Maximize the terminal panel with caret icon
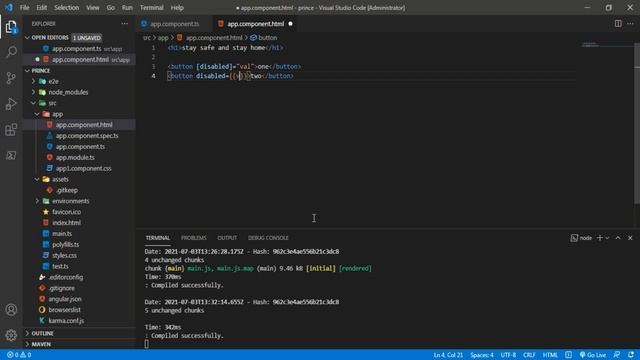The width and height of the screenshot is (640, 360). pyautogui.click(x=618, y=238)
